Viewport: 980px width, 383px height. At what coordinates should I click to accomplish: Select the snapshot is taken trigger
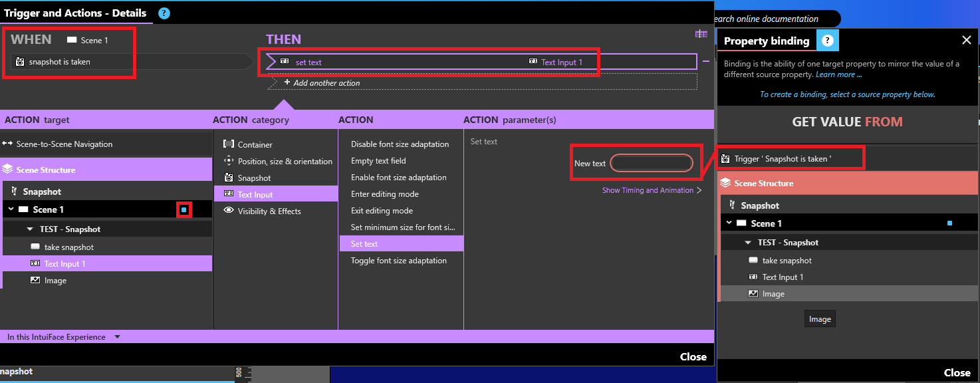tap(60, 62)
